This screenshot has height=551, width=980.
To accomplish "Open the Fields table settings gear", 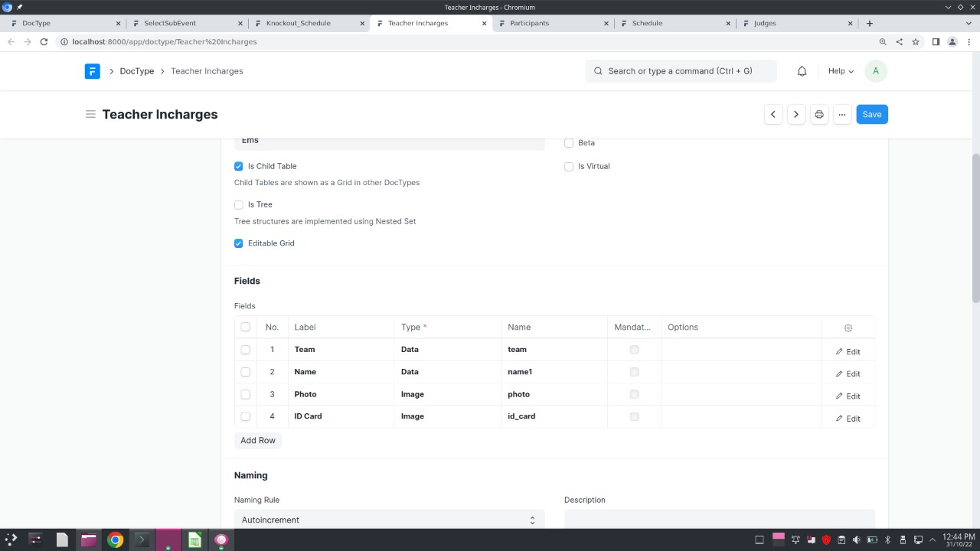I will tap(848, 328).
